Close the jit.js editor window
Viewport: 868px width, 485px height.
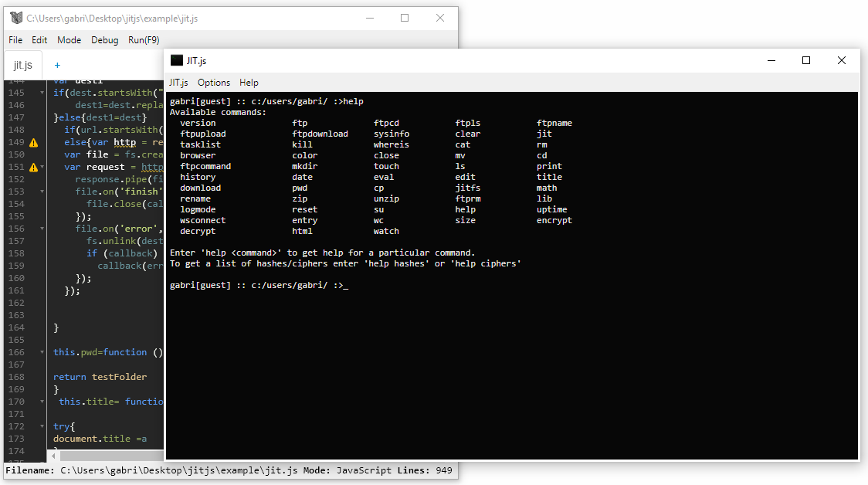440,19
